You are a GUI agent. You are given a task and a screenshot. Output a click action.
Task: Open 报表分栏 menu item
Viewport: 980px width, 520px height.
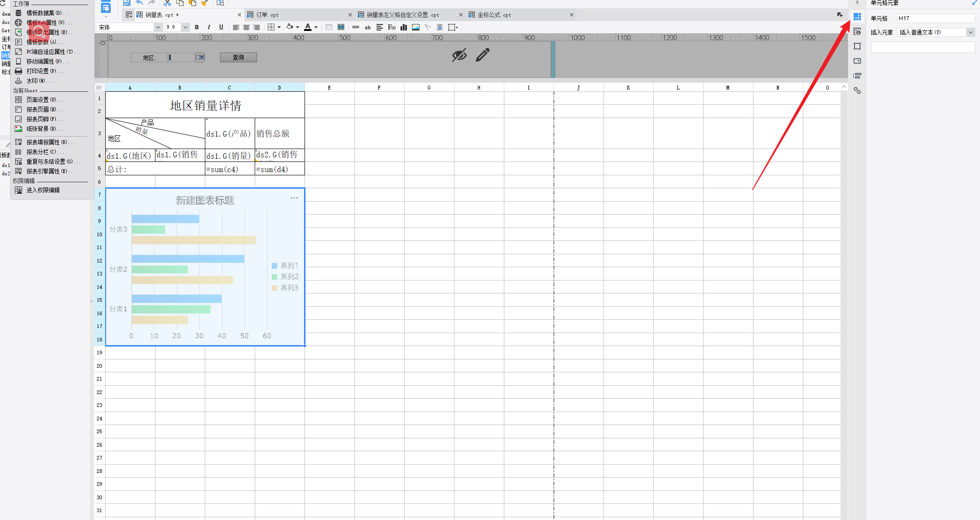[40, 152]
